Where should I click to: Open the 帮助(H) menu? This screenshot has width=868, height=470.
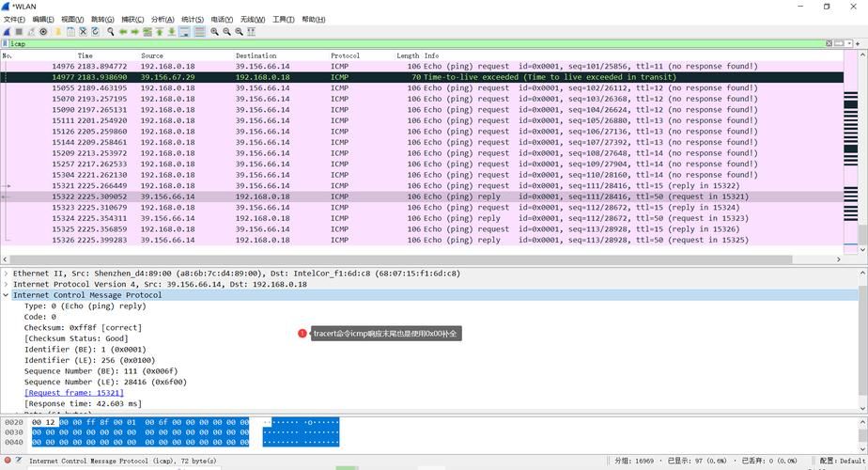[x=314, y=20]
